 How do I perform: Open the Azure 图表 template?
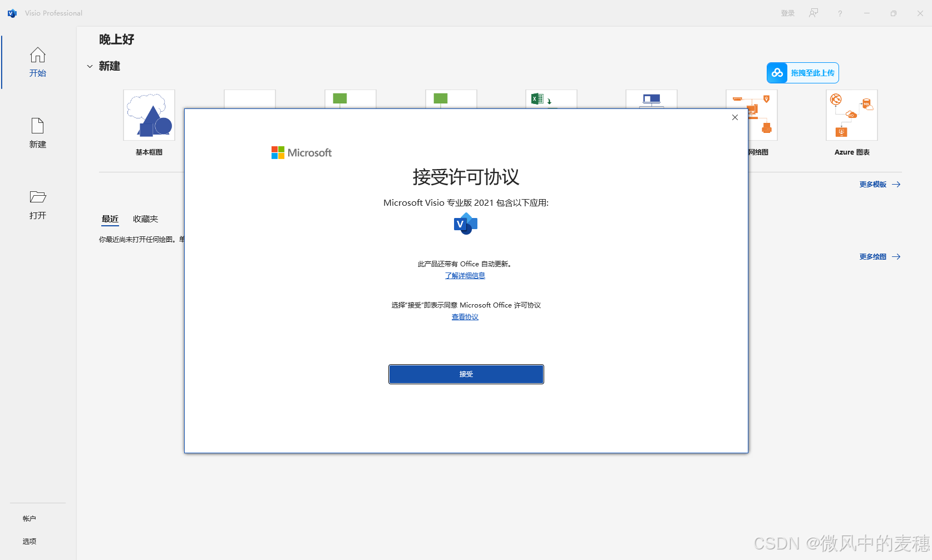(851, 115)
